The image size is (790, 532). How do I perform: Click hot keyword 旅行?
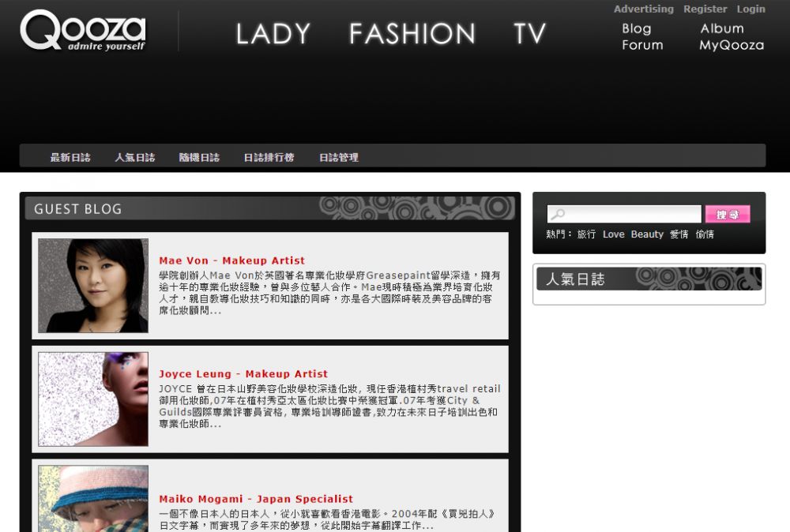pos(586,234)
